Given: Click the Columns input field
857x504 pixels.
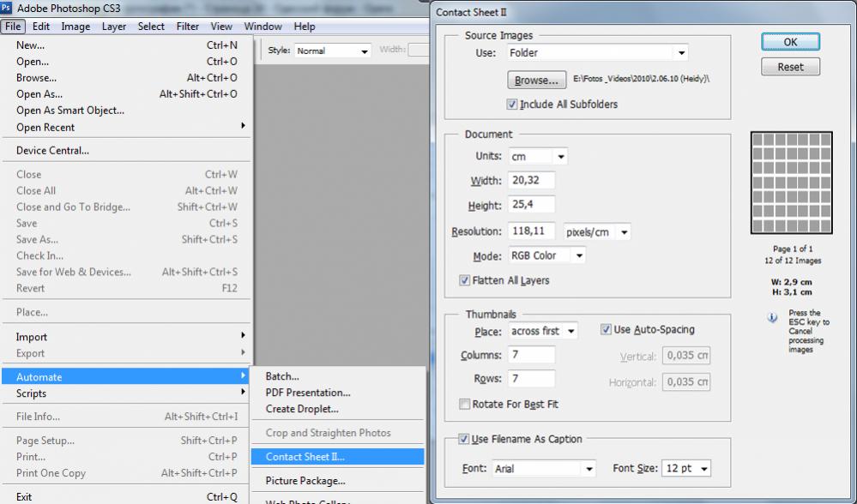Looking at the screenshot, I should click(x=531, y=354).
